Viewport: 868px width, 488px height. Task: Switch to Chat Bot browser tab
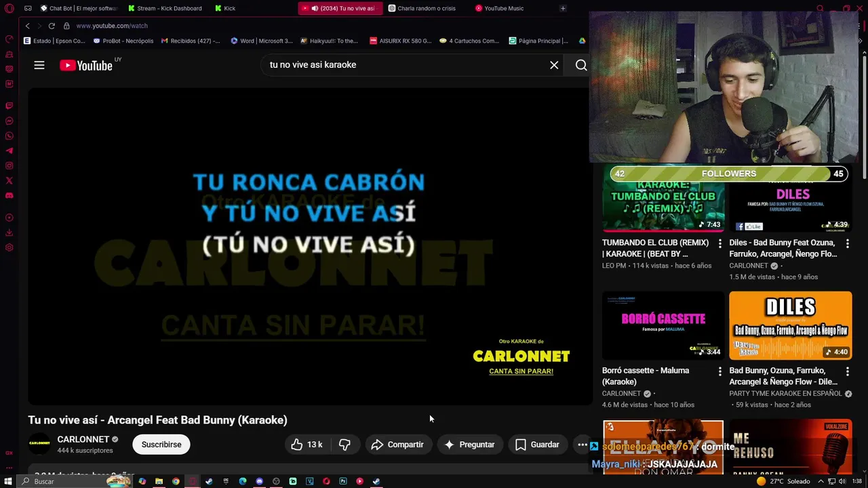tap(78, 8)
